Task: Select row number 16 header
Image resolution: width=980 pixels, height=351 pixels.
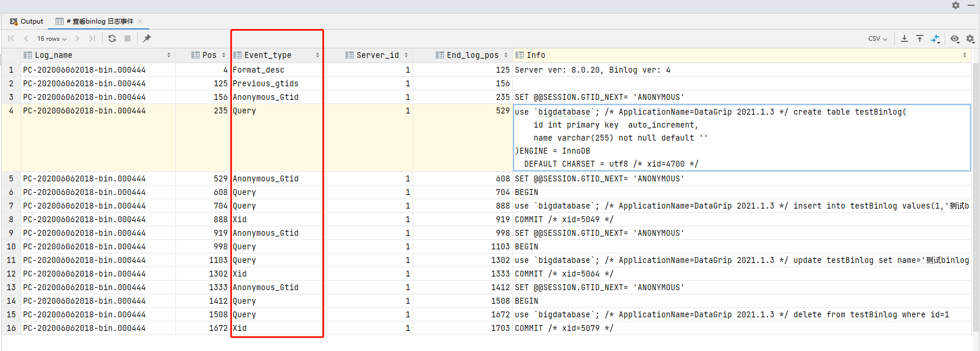Action: pyautogui.click(x=11, y=328)
